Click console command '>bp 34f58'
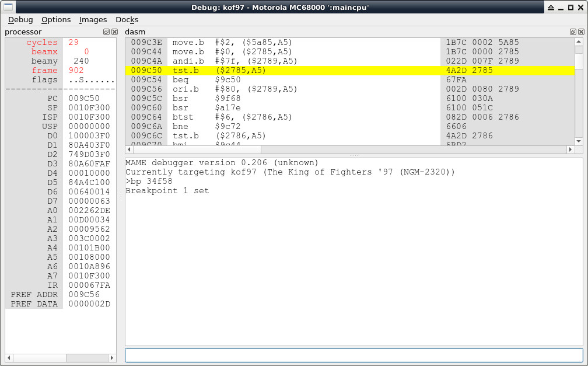This screenshot has width=588, height=366. tap(149, 182)
